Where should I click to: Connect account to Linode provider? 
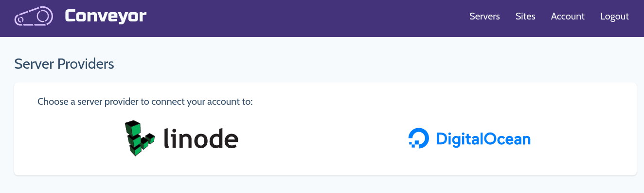click(181, 138)
